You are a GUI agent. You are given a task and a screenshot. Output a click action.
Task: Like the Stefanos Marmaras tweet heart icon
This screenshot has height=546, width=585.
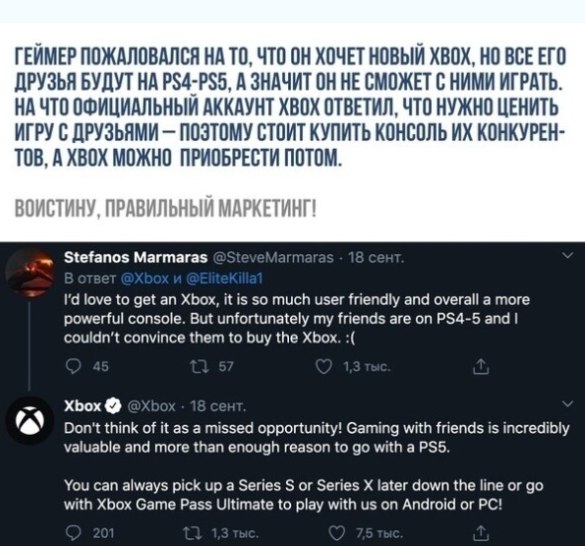tap(323, 367)
